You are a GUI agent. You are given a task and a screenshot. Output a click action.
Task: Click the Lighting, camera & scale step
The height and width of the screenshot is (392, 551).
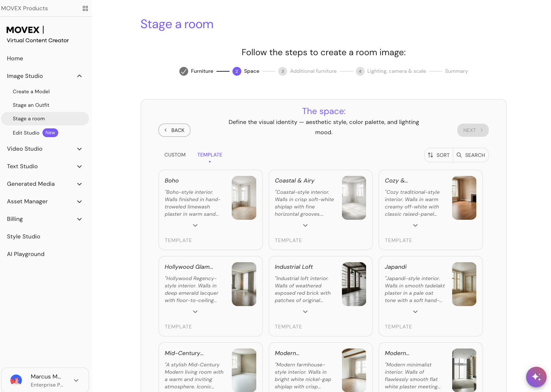coord(397,71)
